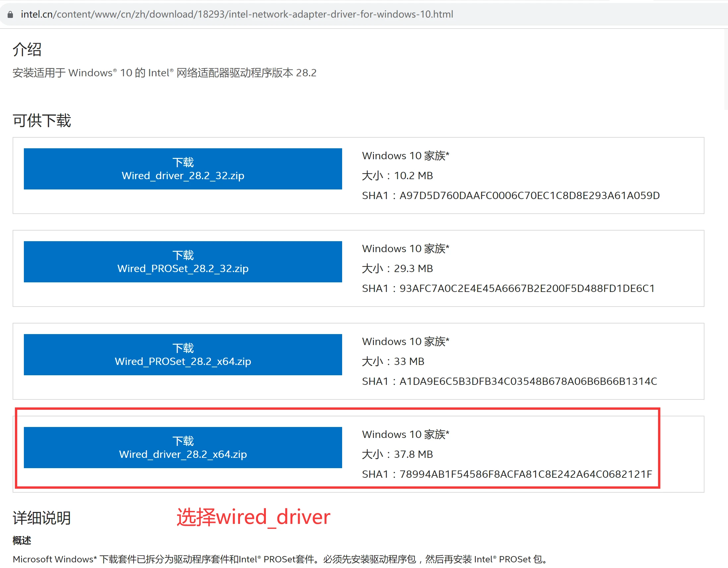Download Wired_driver_28.2_x64.zip
The height and width of the screenshot is (568, 728).
(183, 448)
